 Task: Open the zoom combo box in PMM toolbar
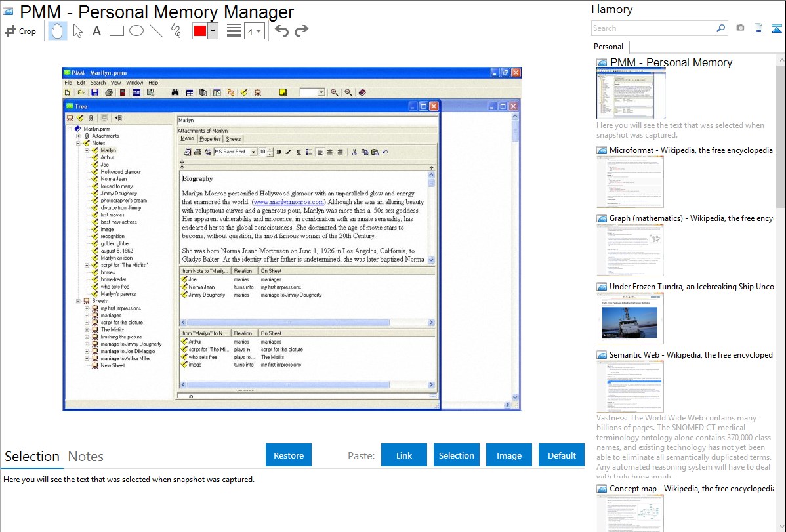click(x=312, y=92)
